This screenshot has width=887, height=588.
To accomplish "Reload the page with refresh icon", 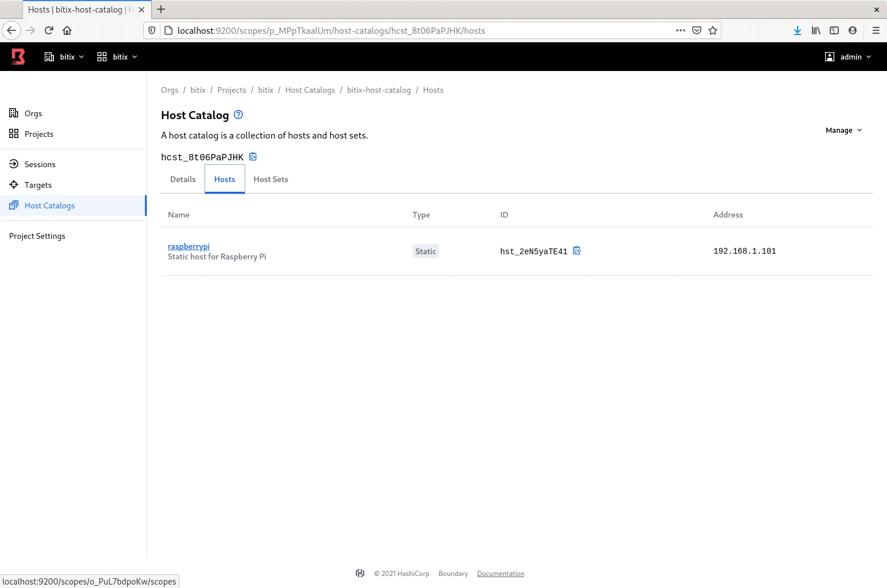I will (x=49, y=30).
